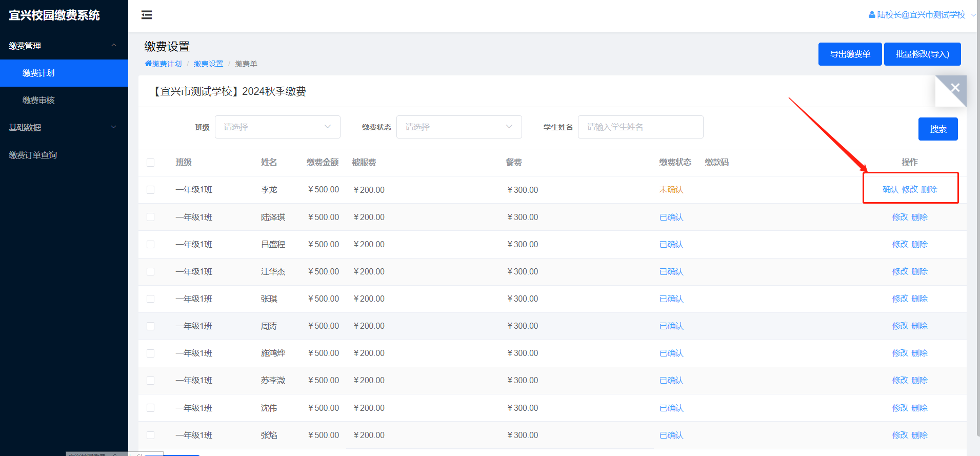Click the 缴款码 column header
Viewport: 980px width, 456px height.
717,162
